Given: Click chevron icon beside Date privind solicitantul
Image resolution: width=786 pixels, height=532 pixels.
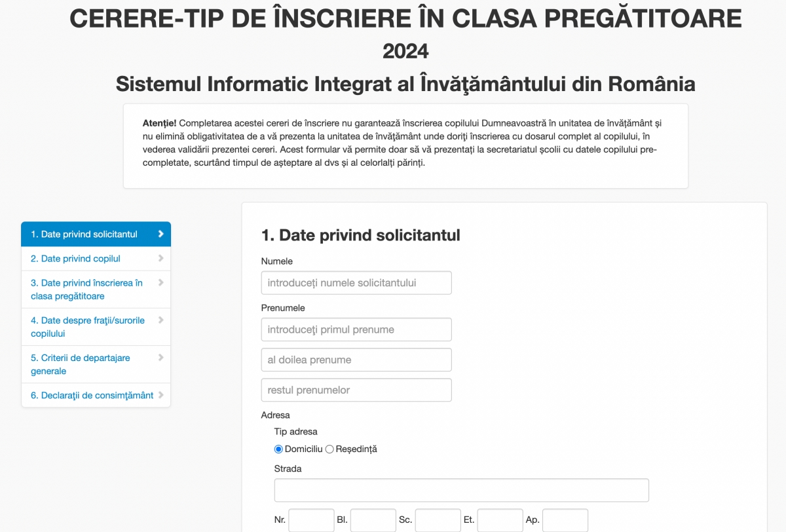Looking at the screenshot, I should [x=160, y=234].
